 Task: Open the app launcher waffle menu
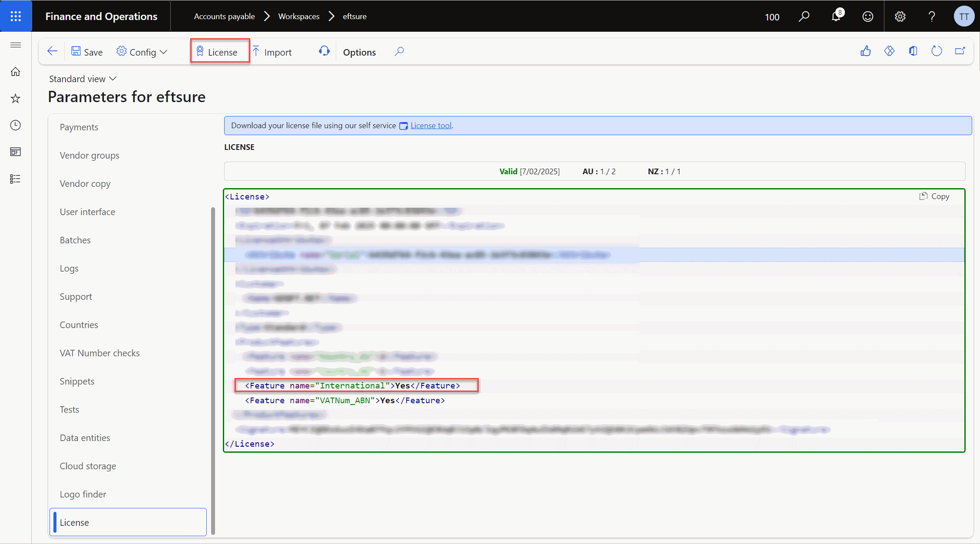coord(16,16)
